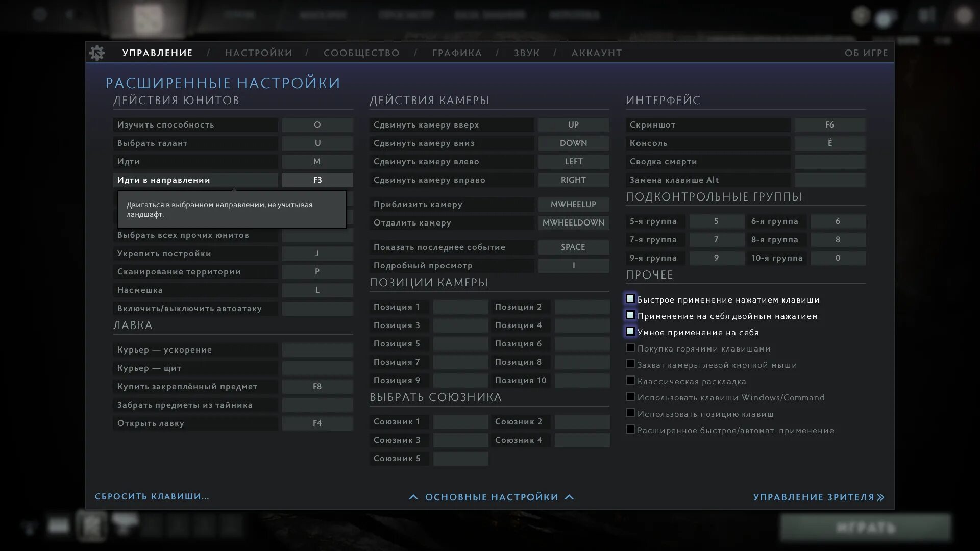Image resolution: width=980 pixels, height=551 pixels.
Task: Open ГРАФИКА settings tab
Action: point(456,53)
